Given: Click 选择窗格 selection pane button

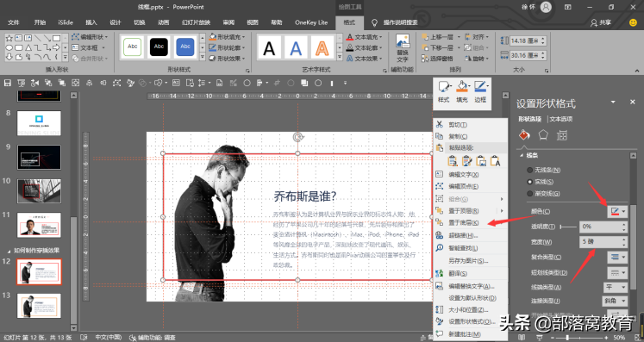Looking at the screenshot, I should [437, 59].
